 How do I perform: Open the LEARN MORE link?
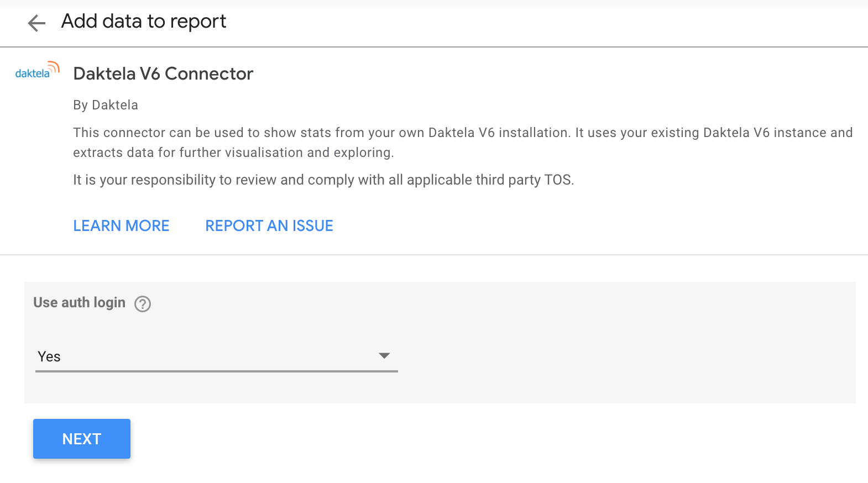pyautogui.click(x=121, y=225)
